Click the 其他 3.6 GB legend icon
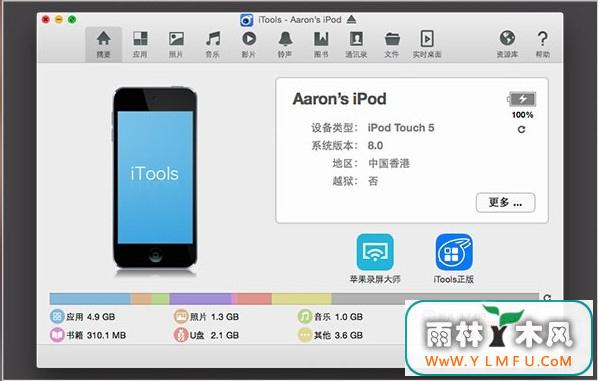The width and height of the screenshot is (598, 381). pyautogui.click(x=305, y=335)
